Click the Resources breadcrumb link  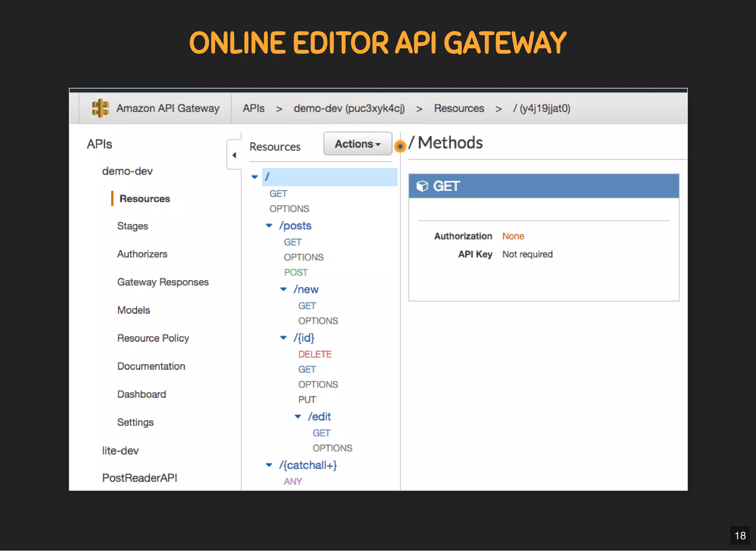point(459,108)
